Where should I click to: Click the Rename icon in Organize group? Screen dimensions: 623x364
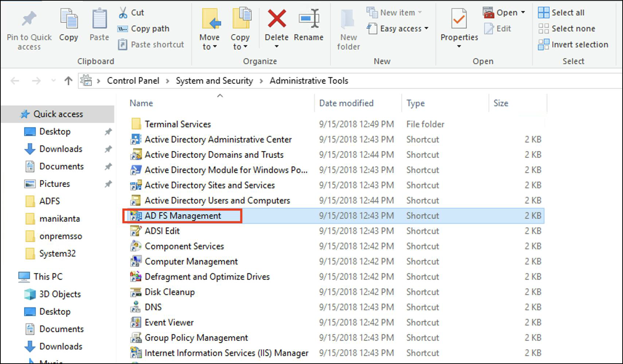pos(309,19)
